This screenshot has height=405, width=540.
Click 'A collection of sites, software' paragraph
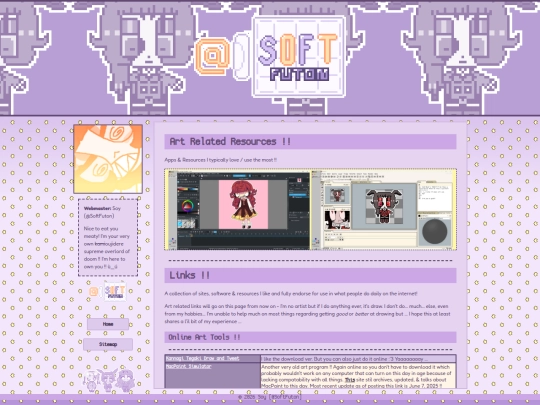tap(291, 294)
